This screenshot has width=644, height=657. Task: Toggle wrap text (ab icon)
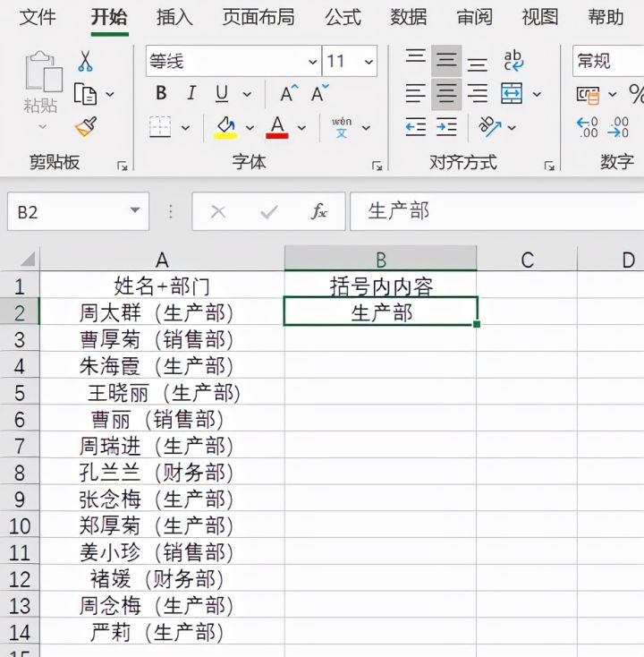click(x=513, y=61)
